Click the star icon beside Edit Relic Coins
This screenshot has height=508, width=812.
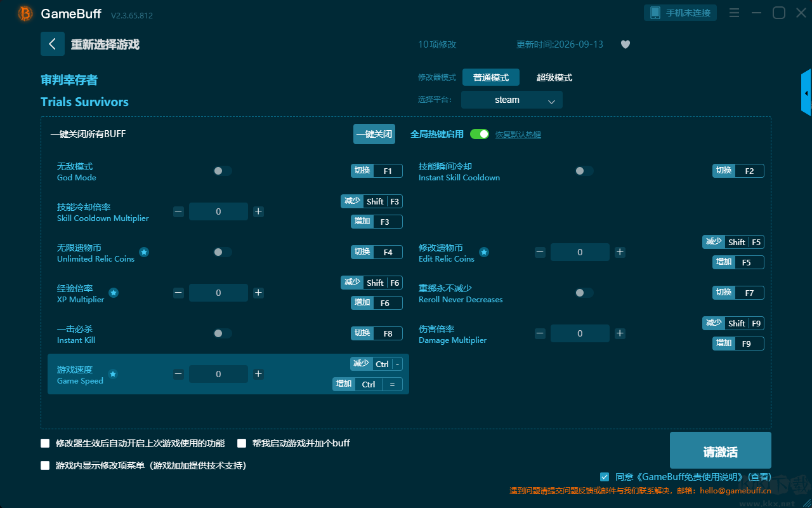coord(484,252)
